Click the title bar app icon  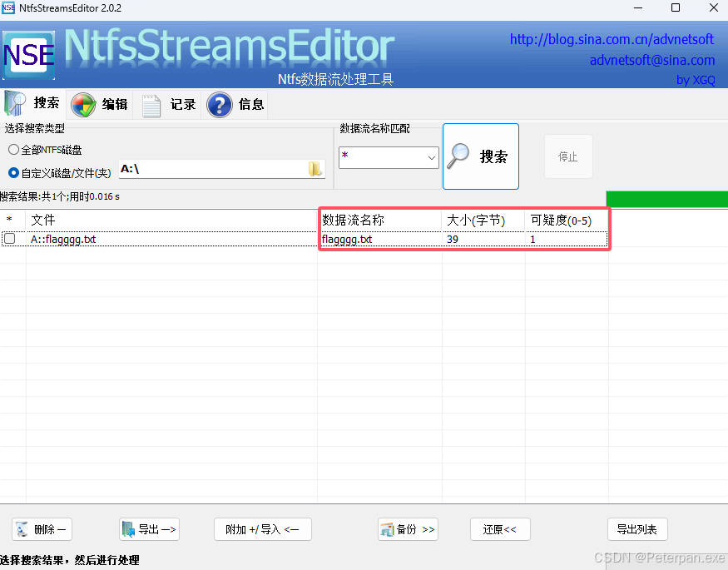8,7
